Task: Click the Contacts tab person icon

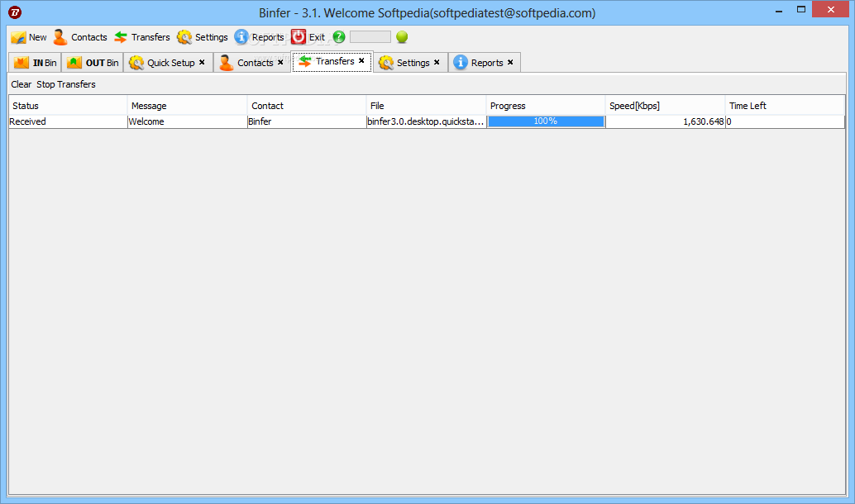Action: pos(226,63)
